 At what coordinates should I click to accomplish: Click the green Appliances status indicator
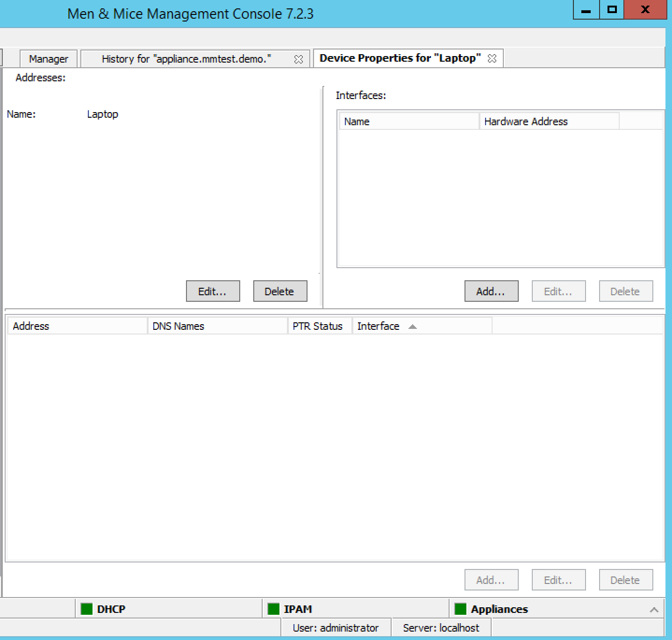click(x=460, y=609)
